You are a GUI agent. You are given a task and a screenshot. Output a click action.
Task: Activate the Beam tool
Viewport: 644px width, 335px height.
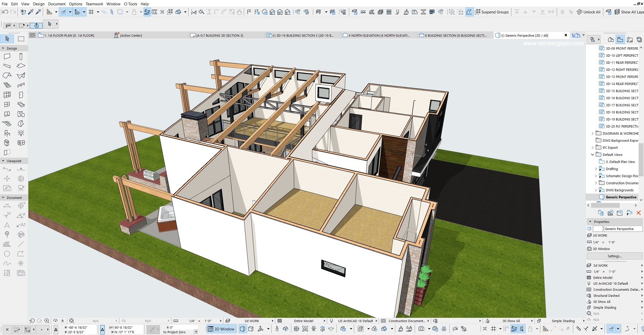pyautogui.click(x=7, y=66)
